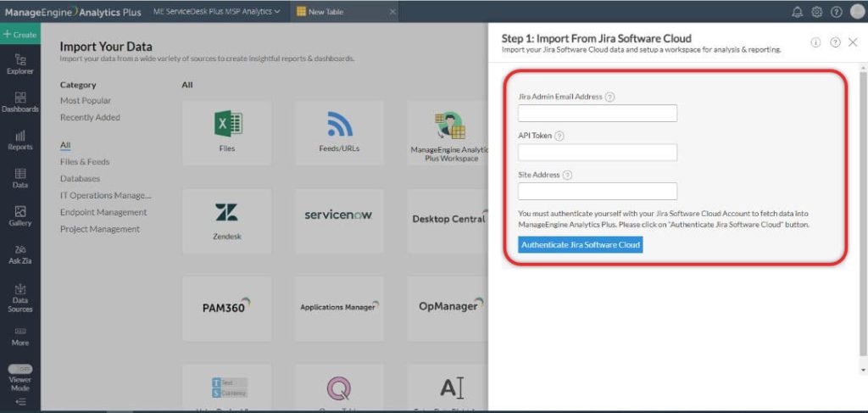The image size is (868, 413).
Task: Click help icon beside API Token
Action: click(x=559, y=136)
